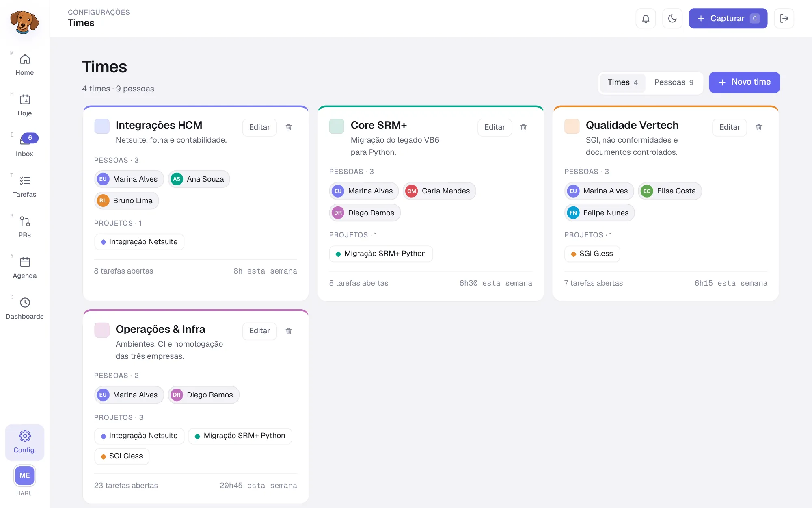Edit the Operações & Infra team

pos(259,331)
